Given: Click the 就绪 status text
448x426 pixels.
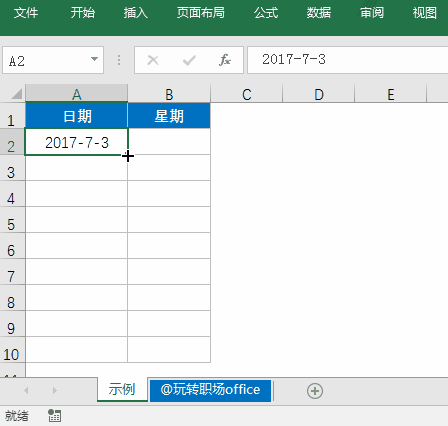Looking at the screenshot, I should 17,416.
